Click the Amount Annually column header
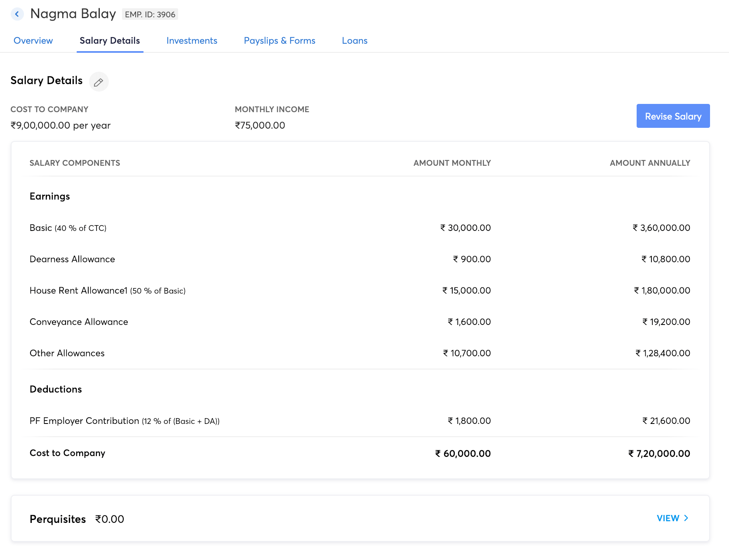Screen dimensions: 729x560 coord(649,163)
